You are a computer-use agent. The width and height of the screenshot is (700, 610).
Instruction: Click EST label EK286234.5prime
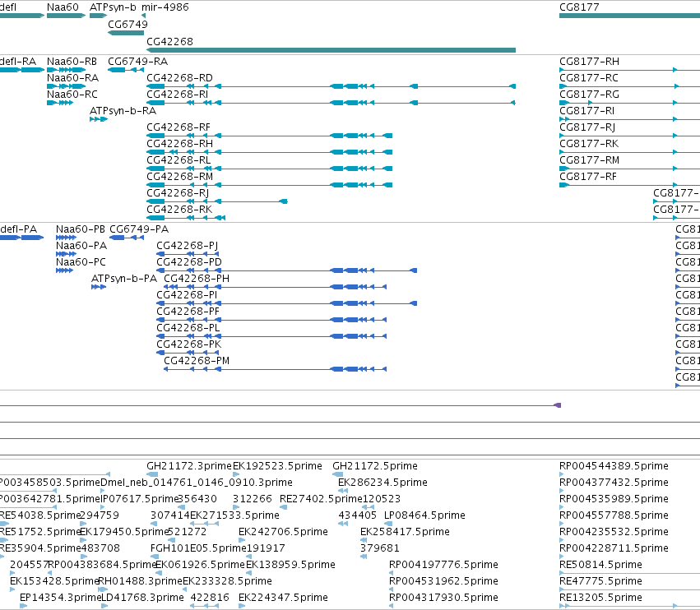pyautogui.click(x=382, y=483)
